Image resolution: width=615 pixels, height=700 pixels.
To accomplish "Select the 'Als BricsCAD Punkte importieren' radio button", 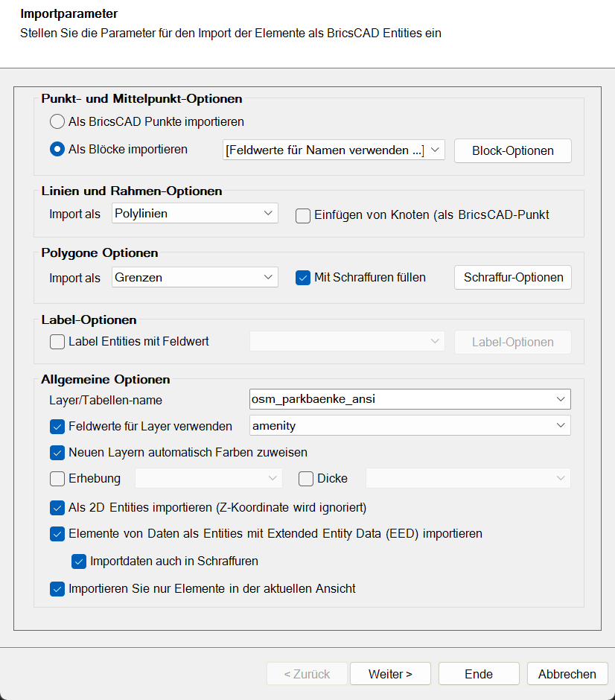I will tap(57, 121).
